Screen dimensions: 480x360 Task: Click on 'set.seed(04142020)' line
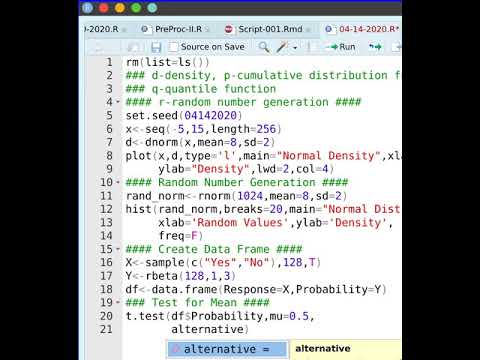click(184, 116)
